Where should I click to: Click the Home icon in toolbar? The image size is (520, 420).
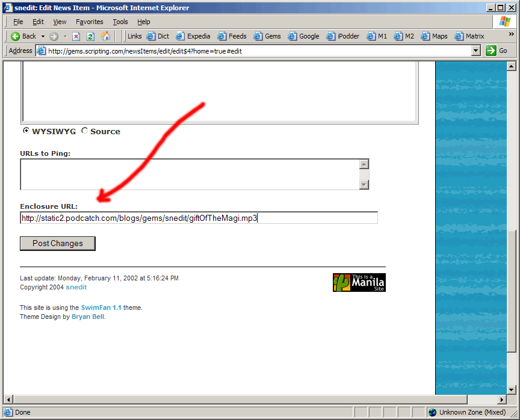point(105,36)
